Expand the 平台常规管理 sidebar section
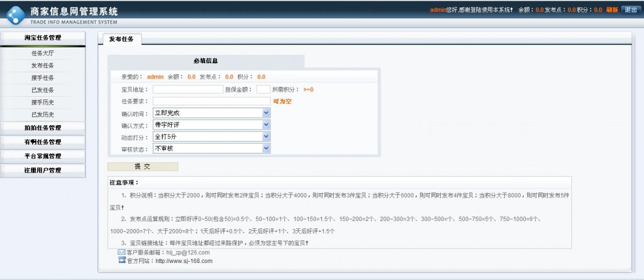 pyautogui.click(x=43, y=156)
